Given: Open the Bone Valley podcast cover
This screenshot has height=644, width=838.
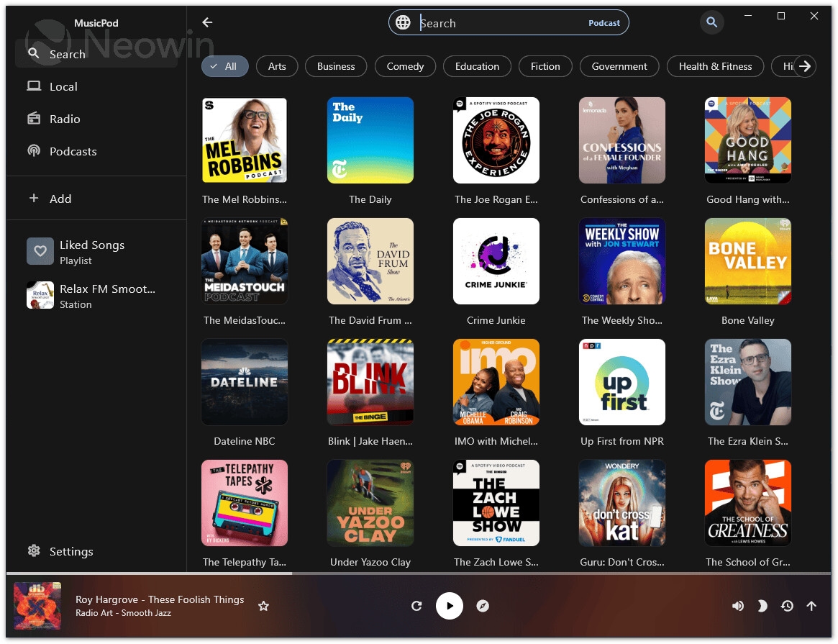Looking at the screenshot, I should [747, 260].
